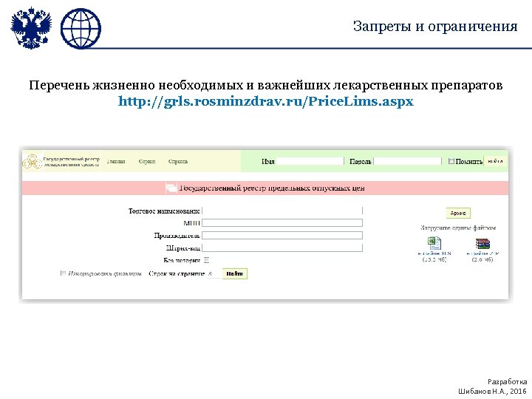The width and height of the screenshot is (532, 399).
Task: Click the double-headed eagle emblem
Action: [x=31, y=29]
